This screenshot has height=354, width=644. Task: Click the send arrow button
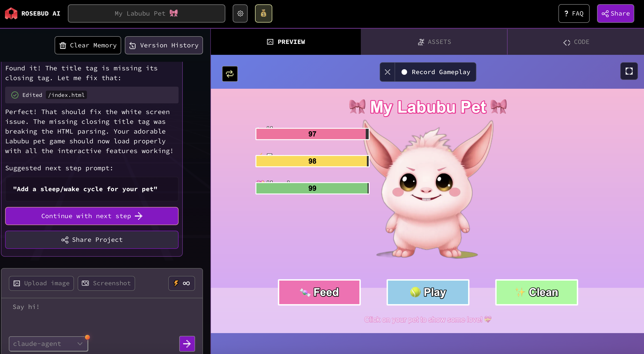[187, 344]
